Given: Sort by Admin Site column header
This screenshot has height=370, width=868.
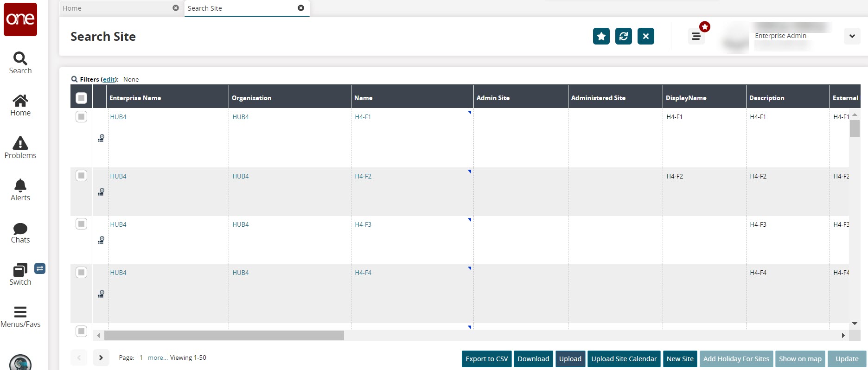Looking at the screenshot, I should pyautogui.click(x=521, y=98).
